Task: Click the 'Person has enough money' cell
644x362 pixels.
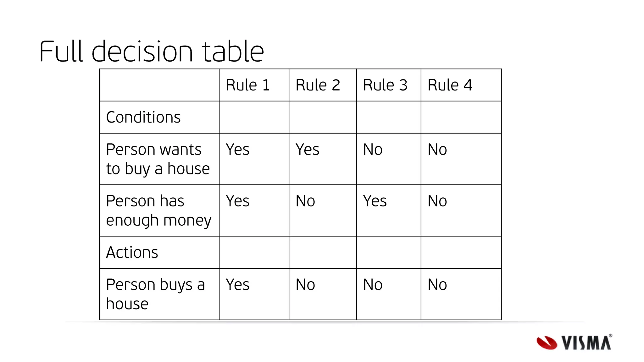Action: coord(158,211)
